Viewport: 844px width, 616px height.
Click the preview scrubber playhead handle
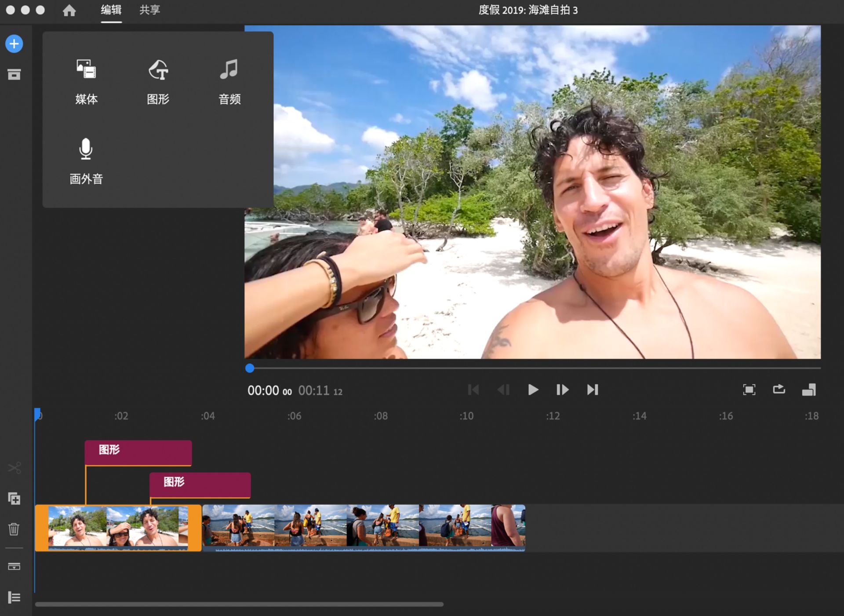point(250,368)
